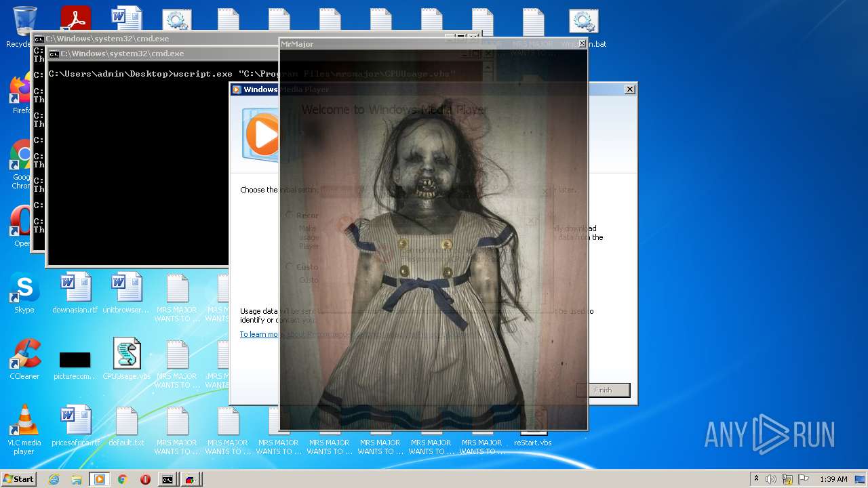This screenshot has height=488, width=868.
Task: Open Windows Explorer folder in taskbar
Action: pyautogui.click(x=77, y=479)
